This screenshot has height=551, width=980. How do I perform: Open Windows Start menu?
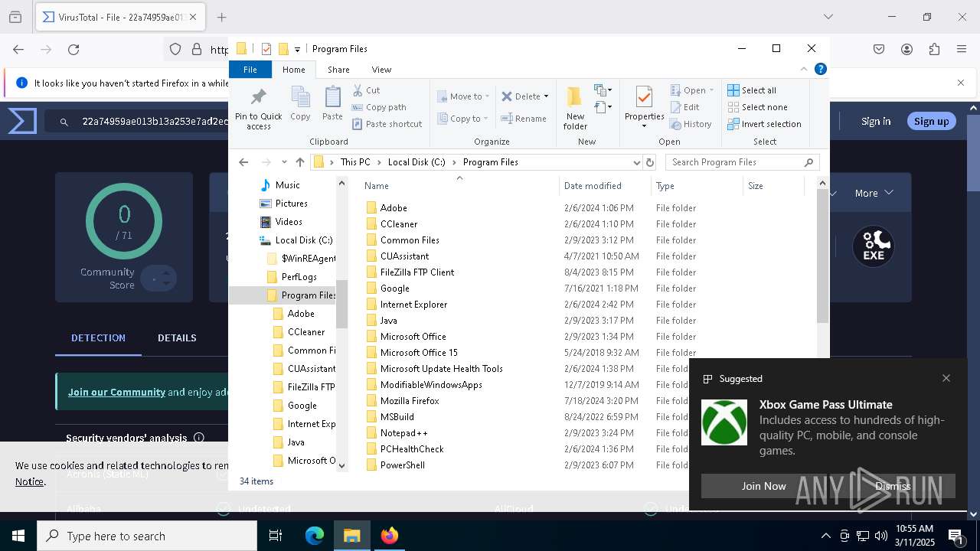coord(18,536)
